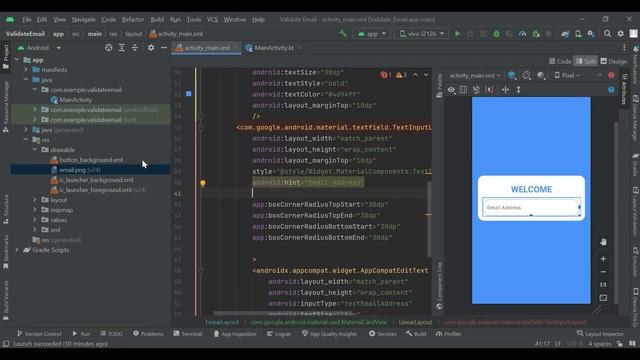640x360 pixels.
Task: Switch to MainActivity.kt editor tab
Action: coord(273,48)
